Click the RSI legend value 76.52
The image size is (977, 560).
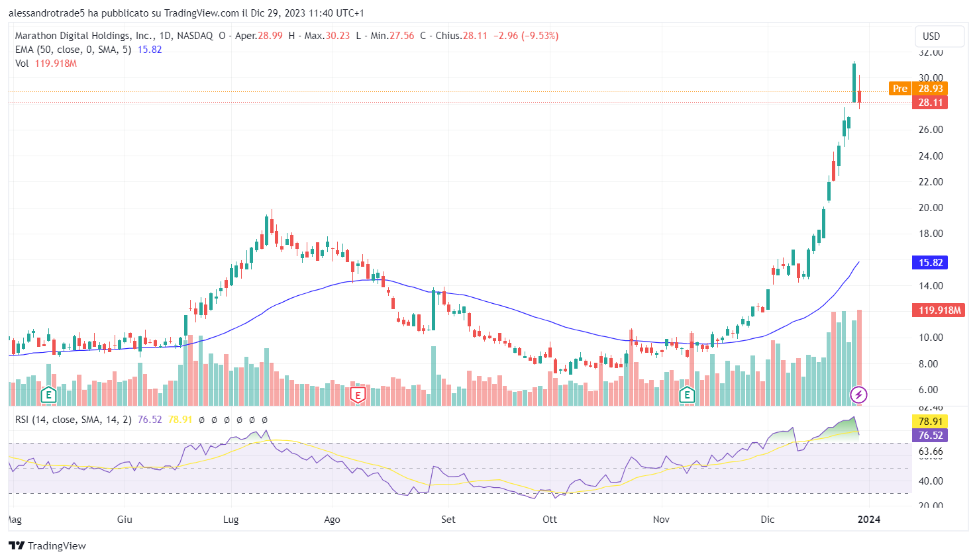click(150, 420)
